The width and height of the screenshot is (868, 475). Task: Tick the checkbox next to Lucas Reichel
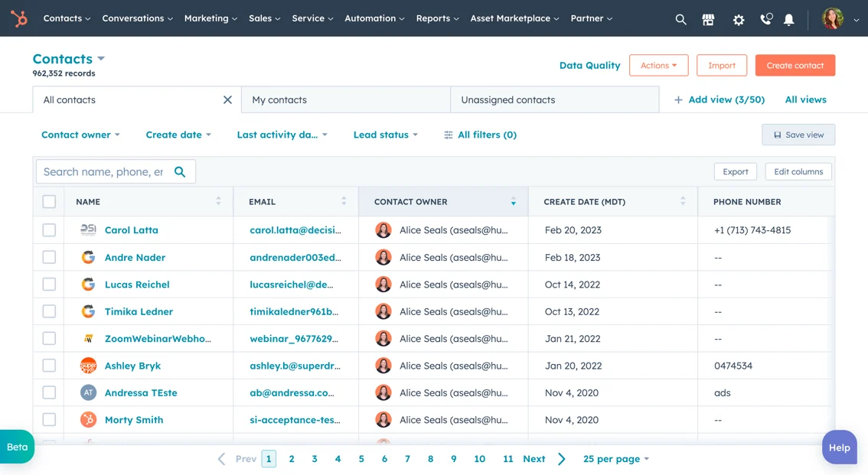49,285
